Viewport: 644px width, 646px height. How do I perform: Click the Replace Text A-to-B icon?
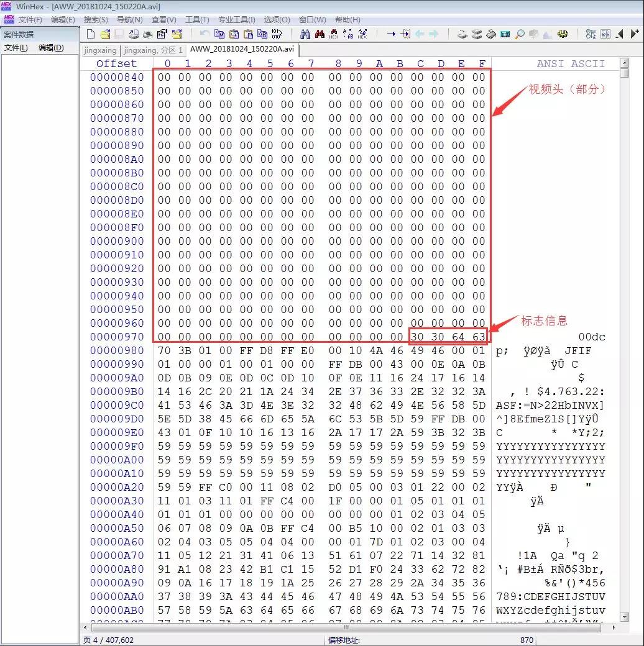point(348,34)
